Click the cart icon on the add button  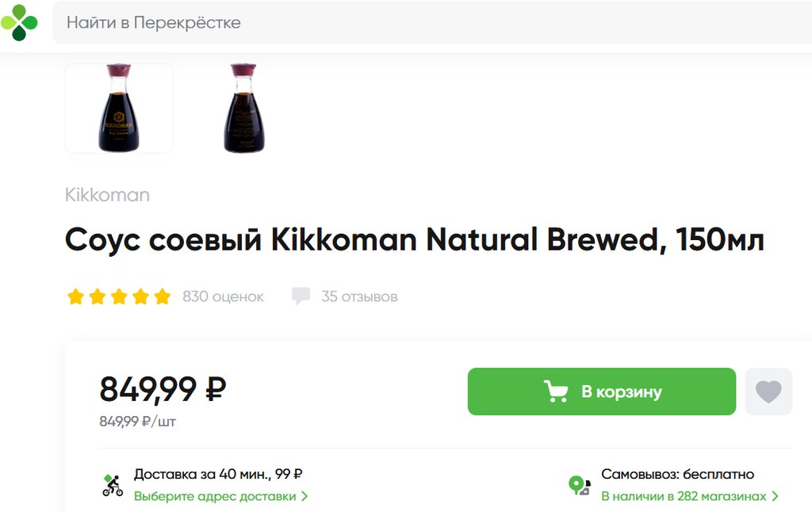click(556, 392)
